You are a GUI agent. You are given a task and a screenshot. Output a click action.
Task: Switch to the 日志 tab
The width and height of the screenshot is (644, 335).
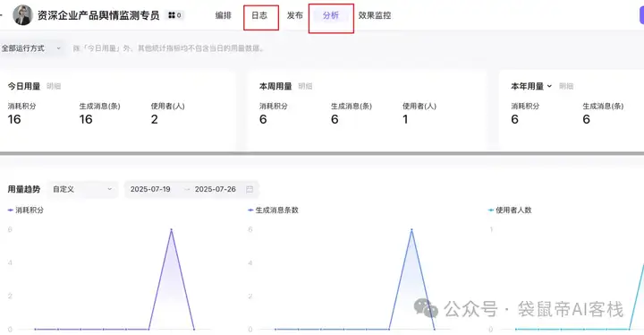pyautogui.click(x=259, y=15)
